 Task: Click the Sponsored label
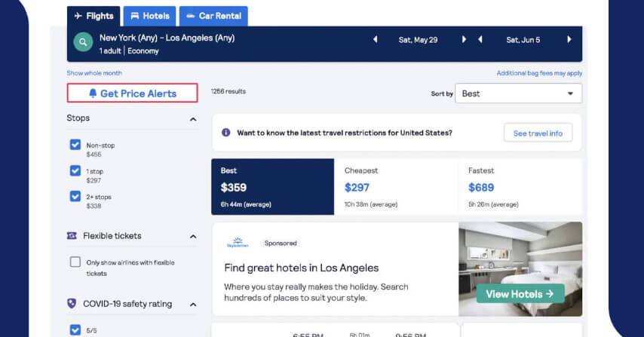[x=281, y=243]
